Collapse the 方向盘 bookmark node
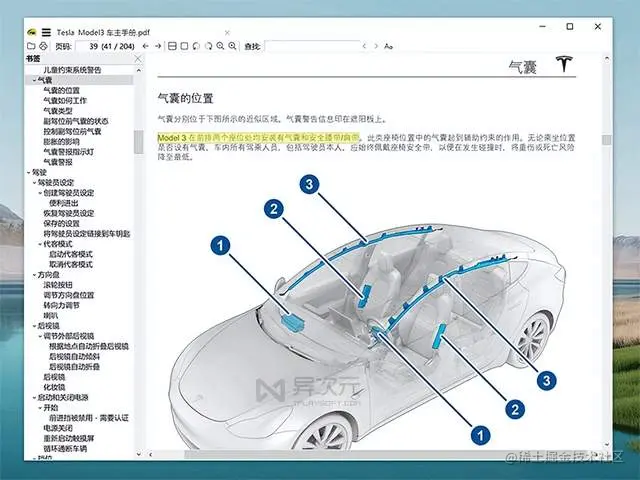This screenshot has height=480, width=640. click(x=34, y=275)
